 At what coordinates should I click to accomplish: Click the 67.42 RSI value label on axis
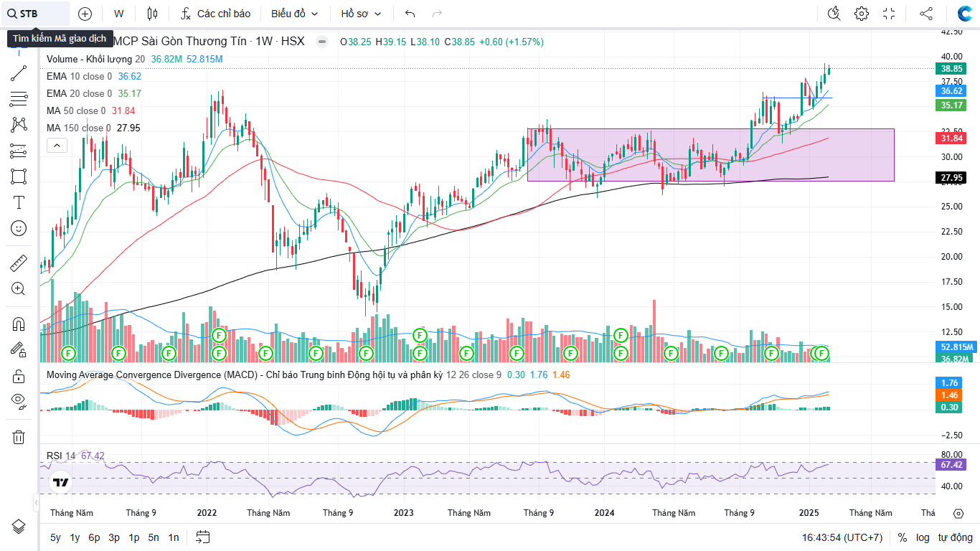coord(951,464)
